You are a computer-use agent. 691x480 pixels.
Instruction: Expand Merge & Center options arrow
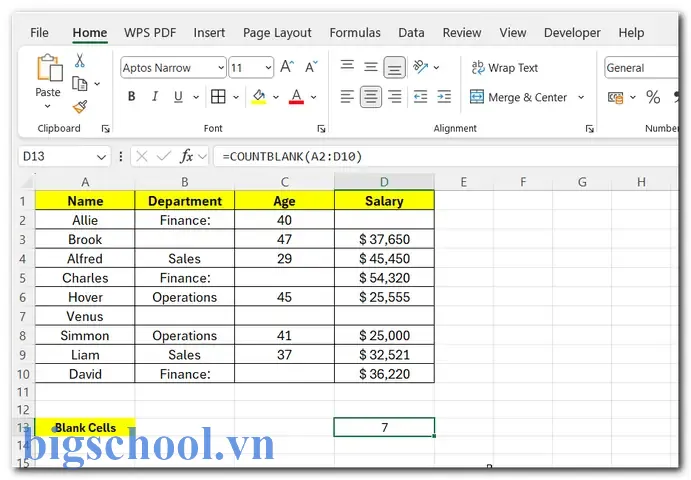coord(581,97)
